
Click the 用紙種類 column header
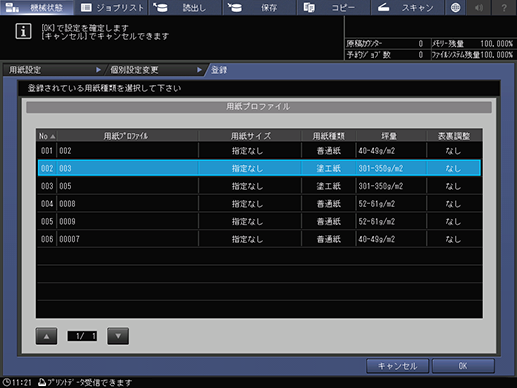tap(329, 136)
